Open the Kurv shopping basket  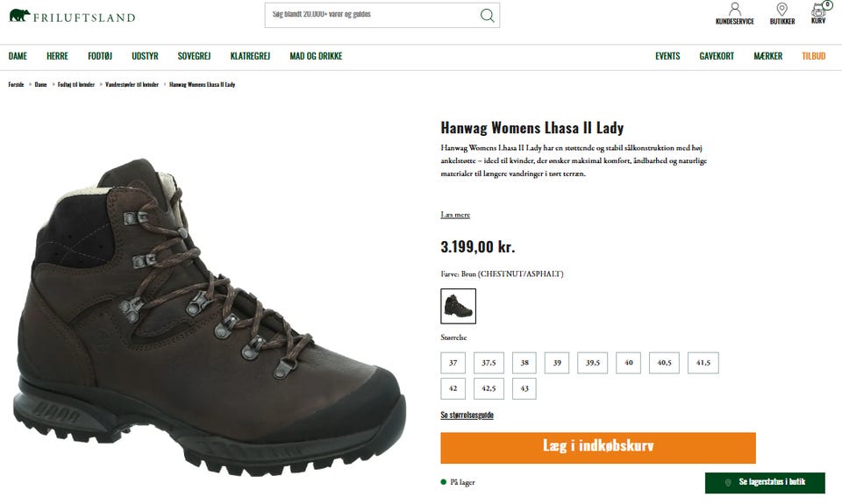pyautogui.click(x=819, y=13)
